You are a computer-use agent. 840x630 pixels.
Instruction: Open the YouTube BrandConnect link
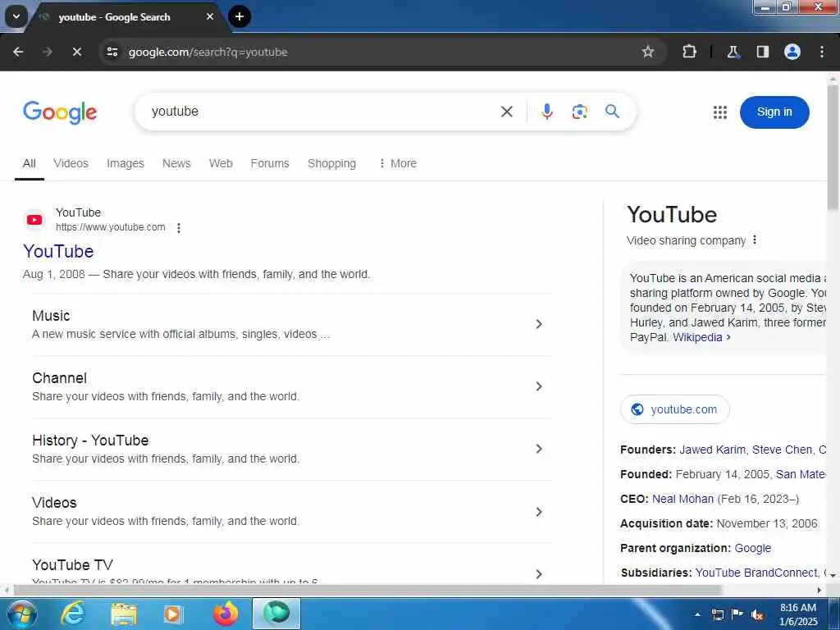pos(756,573)
